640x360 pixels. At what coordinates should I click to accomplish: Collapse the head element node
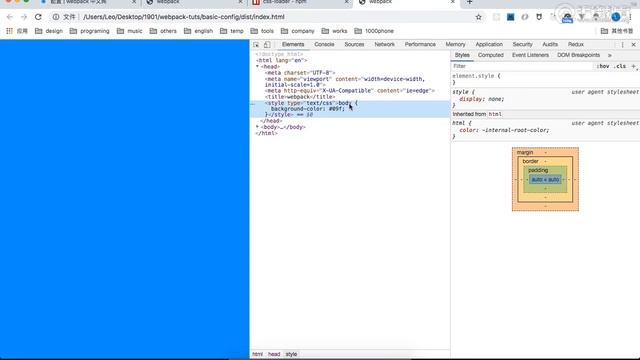258,67
